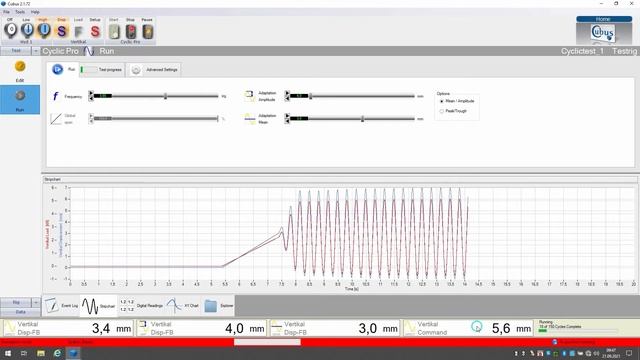Open the Help menu
This screenshot has width=640, height=360.
[x=36, y=12]
